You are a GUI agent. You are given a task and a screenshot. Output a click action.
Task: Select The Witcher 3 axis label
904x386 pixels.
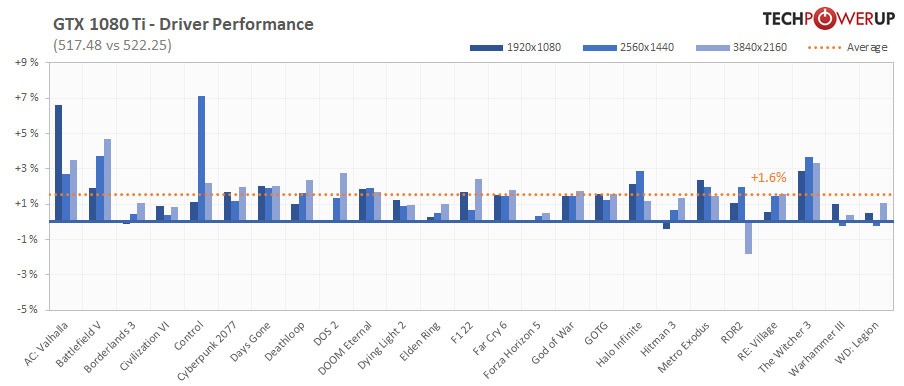[790, 344]
